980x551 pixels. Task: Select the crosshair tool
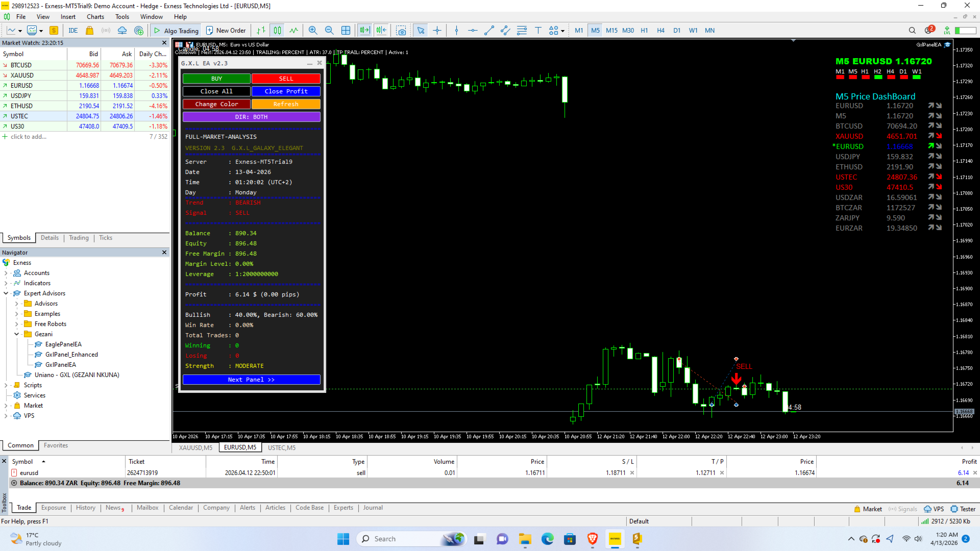[437, 31]
